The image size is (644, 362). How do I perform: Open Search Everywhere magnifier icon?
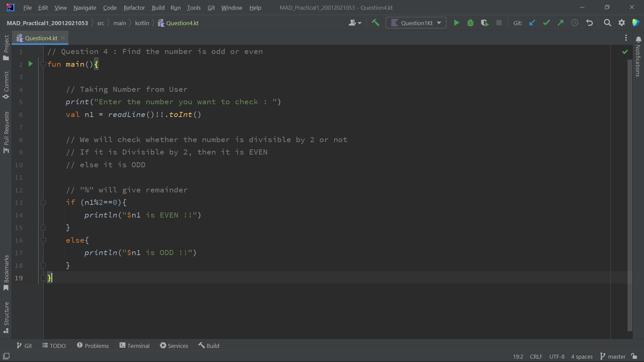point(607,22)
